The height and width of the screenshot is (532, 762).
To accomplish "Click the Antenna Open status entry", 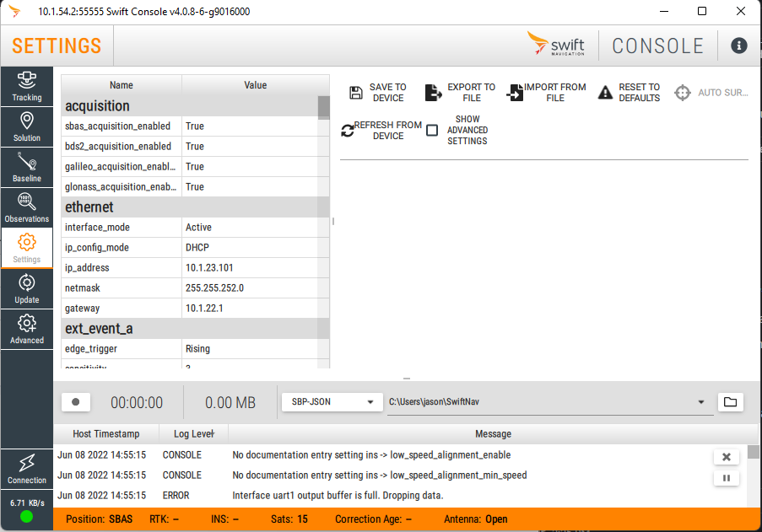I will pyautogui.click(x=476, y=519).
